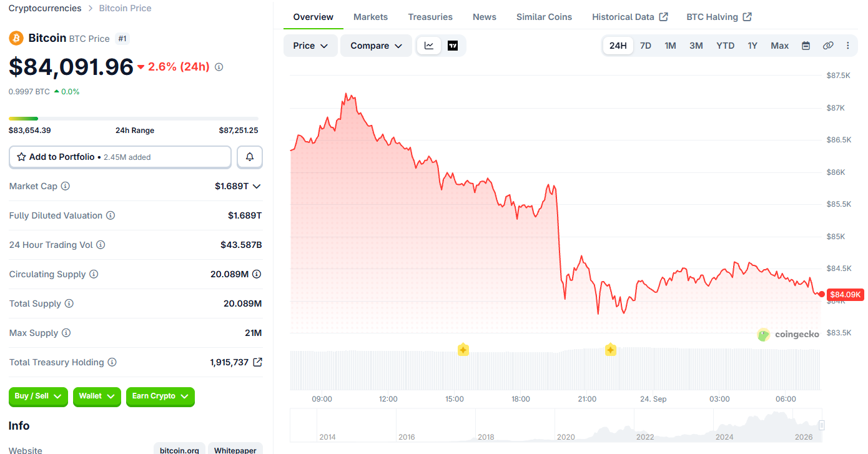This screenshot has width=868, height=454.
Task: Click Historical Data external link icon
Action: (x=664, y=17)
